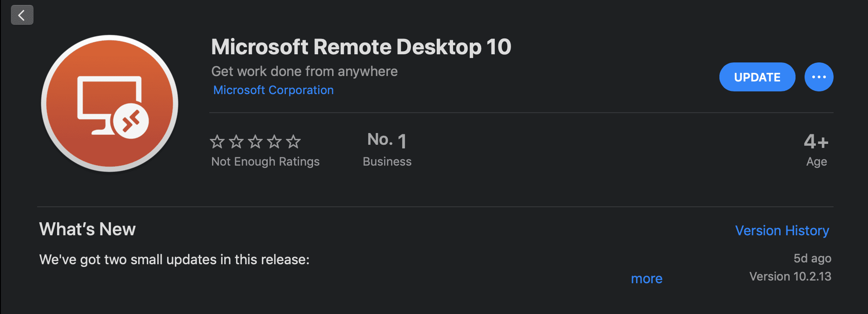Click the Version 10.2.13 text
This screenshot has width=868, height=314.
point(790,276)
